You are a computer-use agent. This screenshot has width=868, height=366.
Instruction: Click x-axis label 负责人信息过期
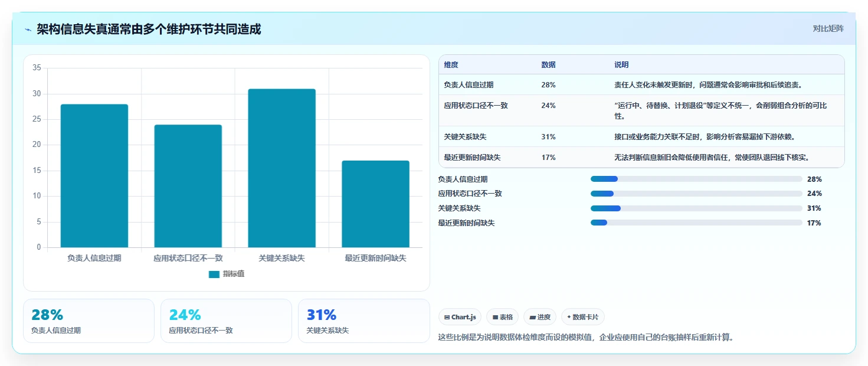[94, 258]
